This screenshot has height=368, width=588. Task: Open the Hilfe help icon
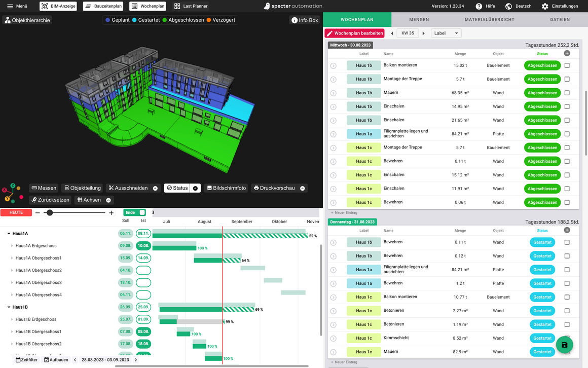click(479, 6)
